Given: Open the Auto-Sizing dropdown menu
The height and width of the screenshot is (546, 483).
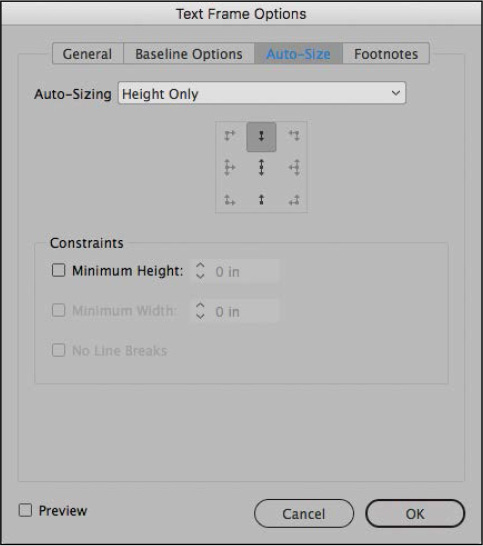Looking at the screenshot, I should coord(262,93).
